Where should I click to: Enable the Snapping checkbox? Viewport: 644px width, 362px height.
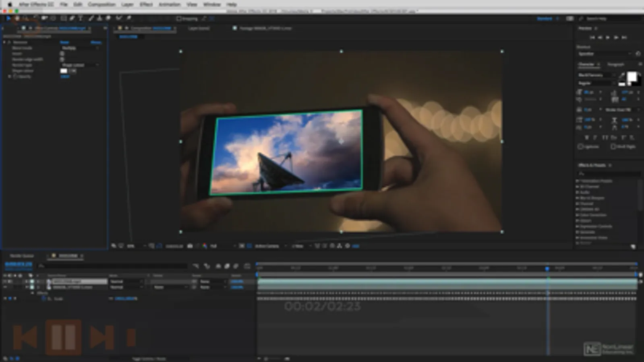click(x=179, y=19)
